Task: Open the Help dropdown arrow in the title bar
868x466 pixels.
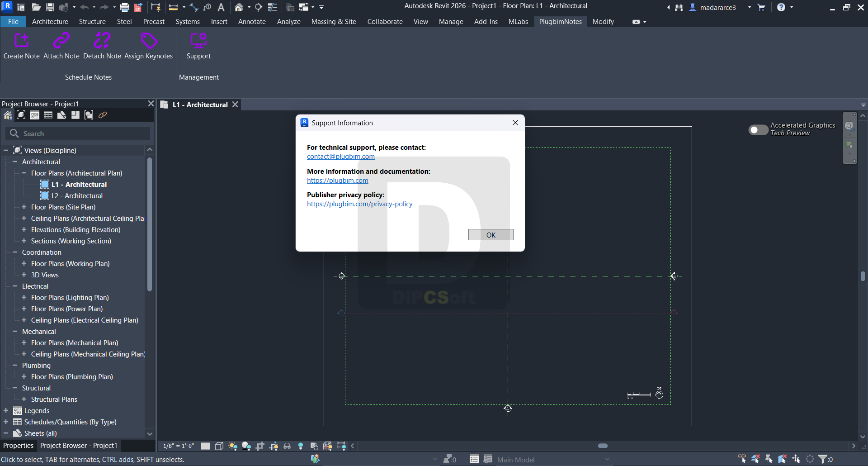Action: 792,7
